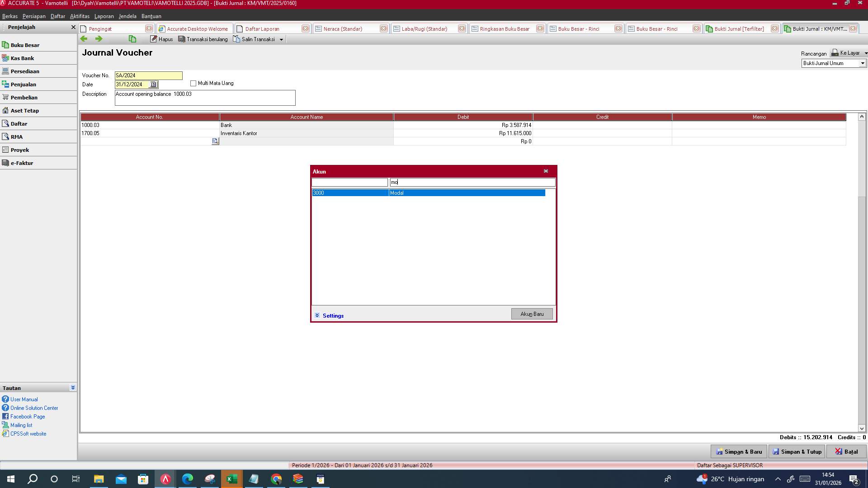868x488 pixels.
Task: Click the Akun Baru button
Action: tap(532, 314)
